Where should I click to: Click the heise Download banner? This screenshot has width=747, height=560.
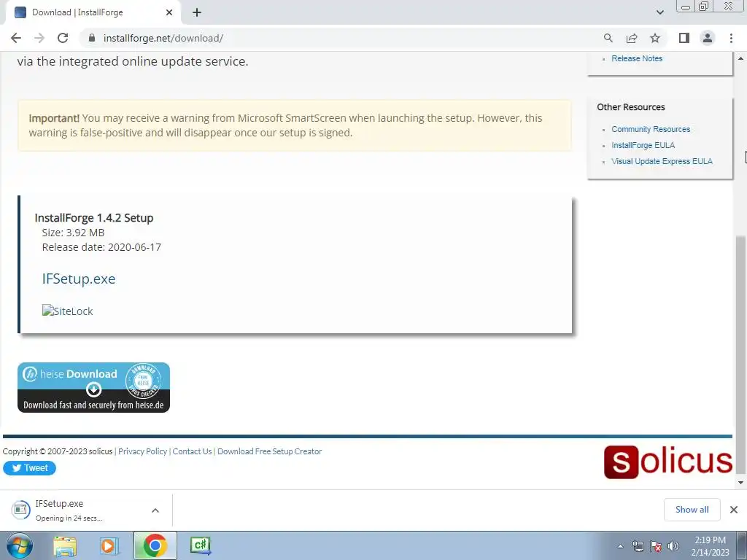(93, 387)
